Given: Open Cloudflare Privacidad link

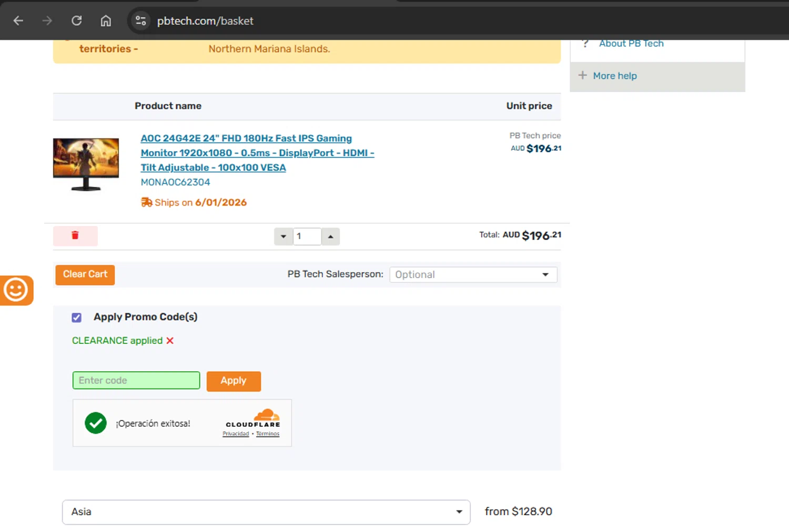Looking at the screenshot, I should click(x=236, y=434).
